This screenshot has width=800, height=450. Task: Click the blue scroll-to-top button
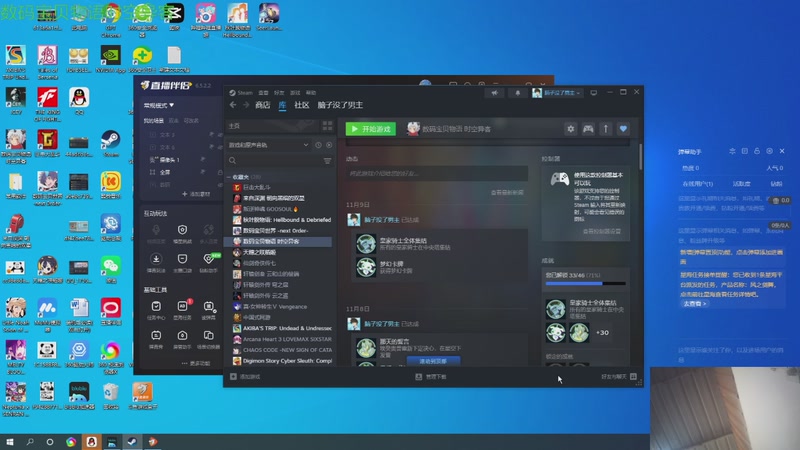pos(433,361)
